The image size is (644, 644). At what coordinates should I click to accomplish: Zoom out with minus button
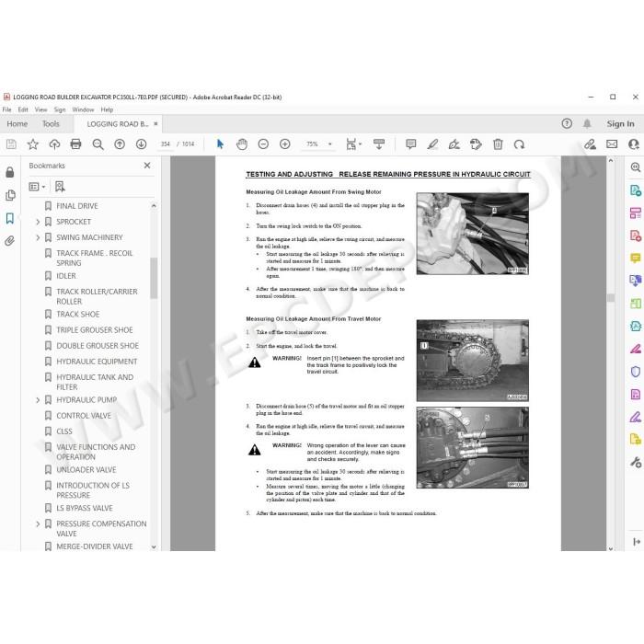click(x=263, y=144)
